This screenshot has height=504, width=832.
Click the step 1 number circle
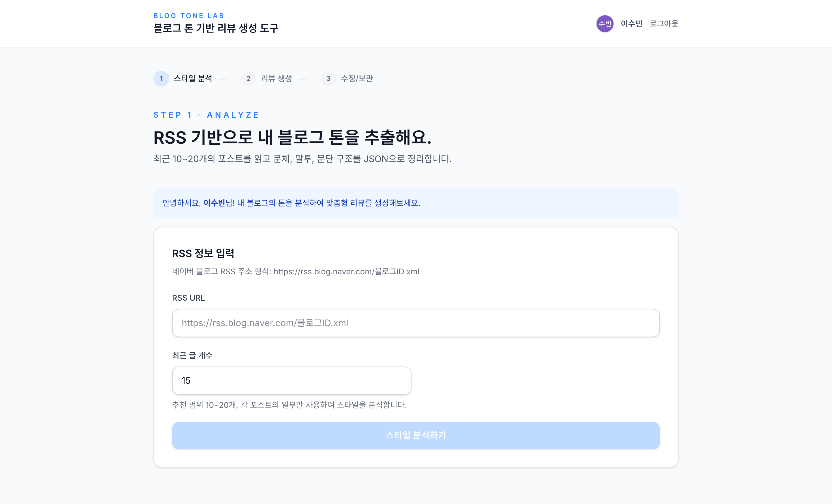161,79
